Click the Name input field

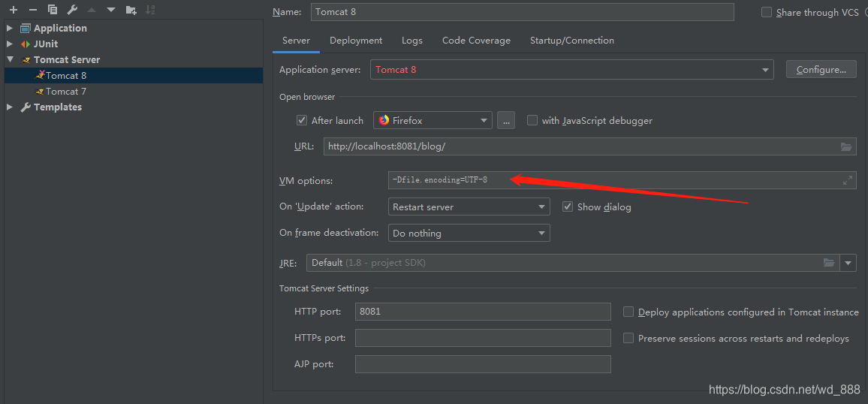coord(523,12)
